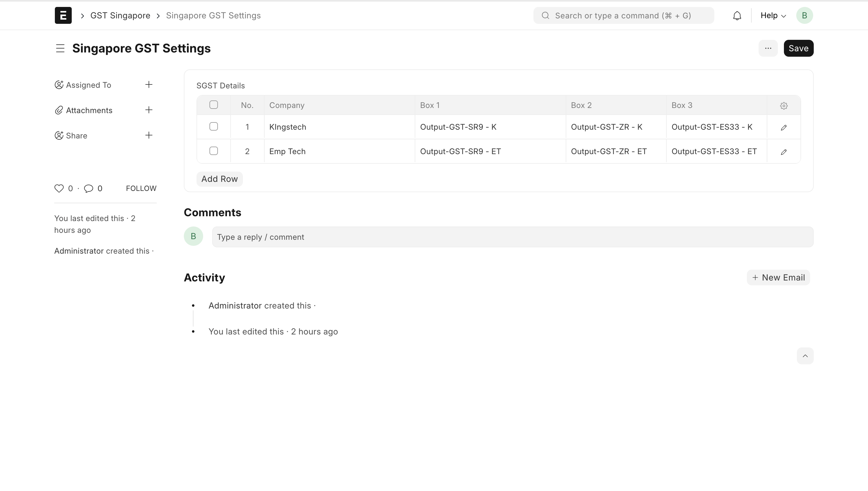
Task: Like this document with heart icon
Action: tap(59, 188)
